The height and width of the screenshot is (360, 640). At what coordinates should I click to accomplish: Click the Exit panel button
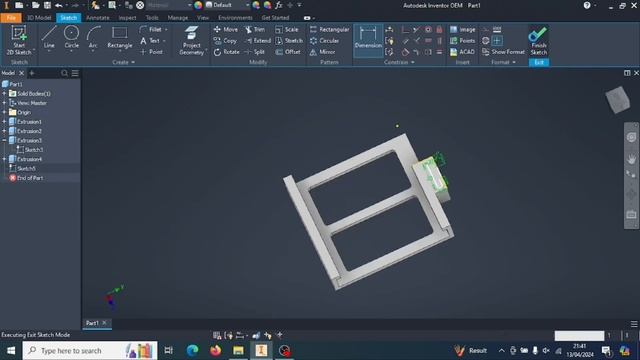(x=539, y=62)
